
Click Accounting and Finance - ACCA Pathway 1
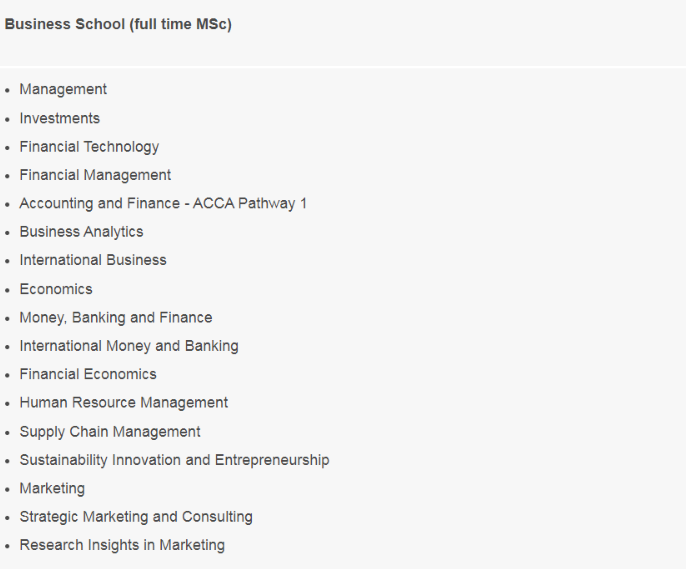(x=163, y=204)
